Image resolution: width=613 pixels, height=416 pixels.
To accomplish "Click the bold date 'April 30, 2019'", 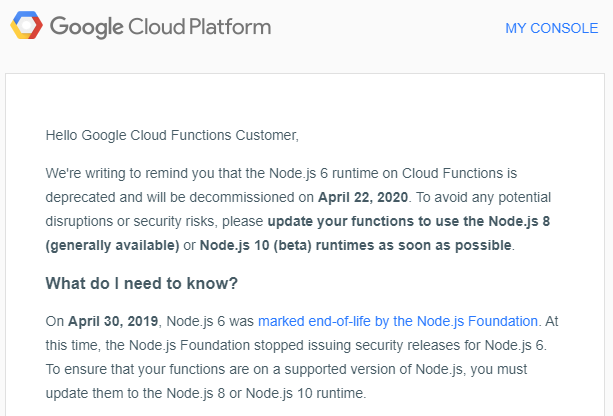I will (x=113, y=321).
